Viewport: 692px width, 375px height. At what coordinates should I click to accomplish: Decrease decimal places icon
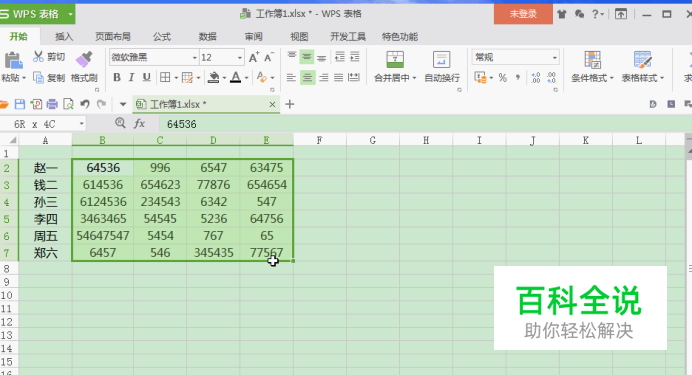tap(552, 78)
